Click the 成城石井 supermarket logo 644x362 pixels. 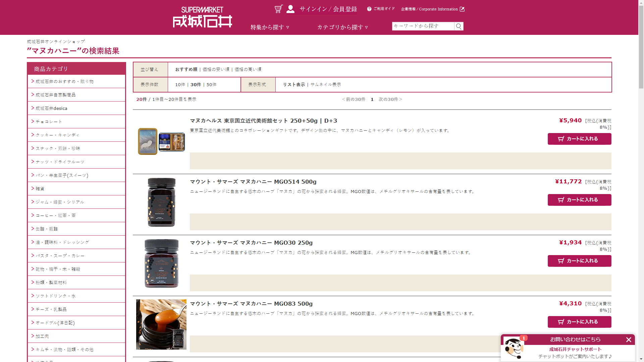coord(202,17)
